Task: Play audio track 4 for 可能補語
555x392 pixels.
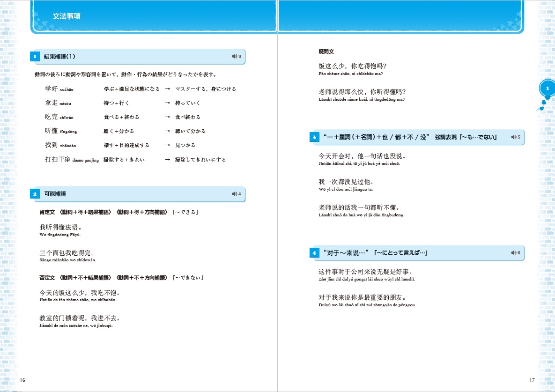Action: (x=236, y=194)
